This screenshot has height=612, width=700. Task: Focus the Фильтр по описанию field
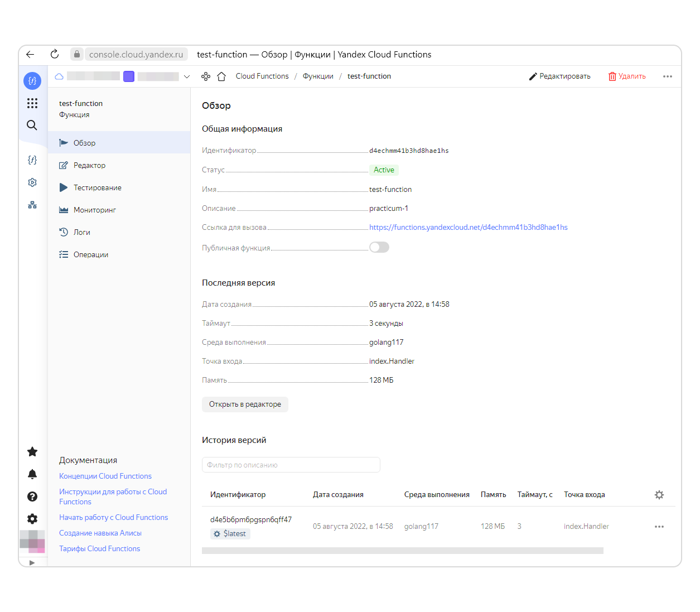[x=291, y=465]
